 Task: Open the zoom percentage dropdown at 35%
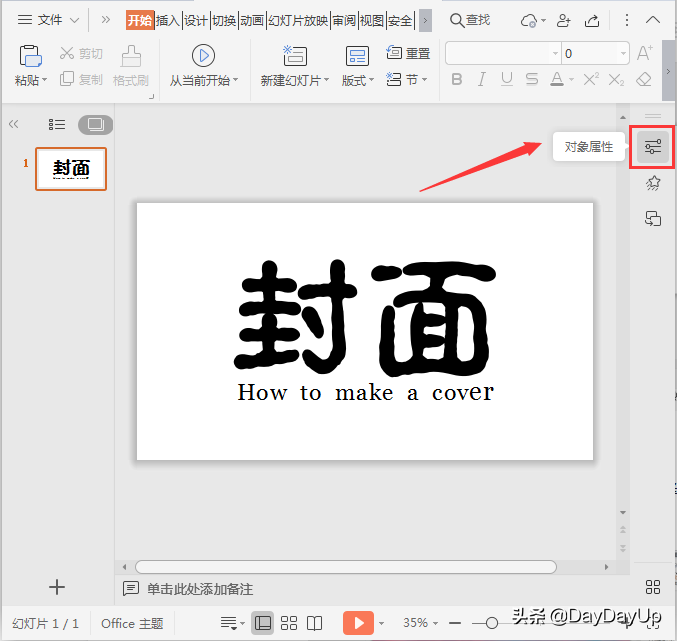[436, 623]
